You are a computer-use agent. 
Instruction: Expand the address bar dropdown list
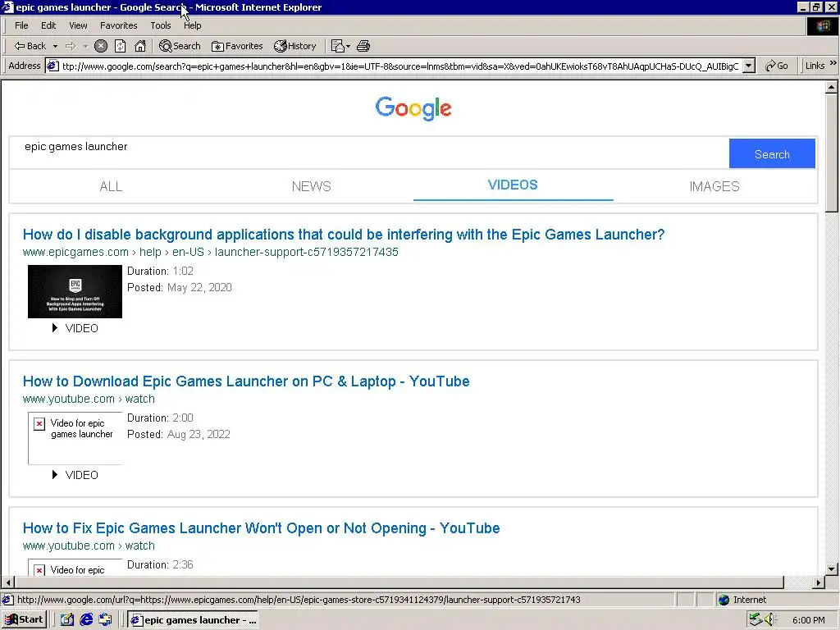click(749, 66)
